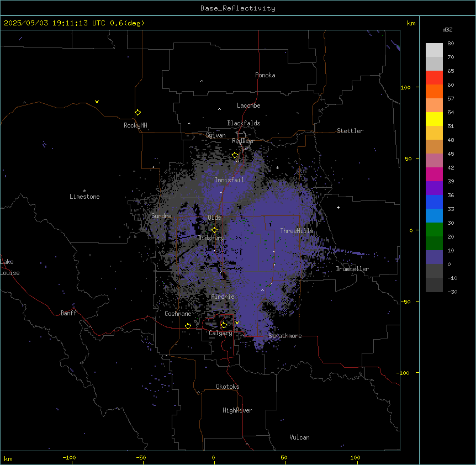
Task: Select the yellow diamond marker between Olds and Didsbury
Action: [x=214, y=230]
